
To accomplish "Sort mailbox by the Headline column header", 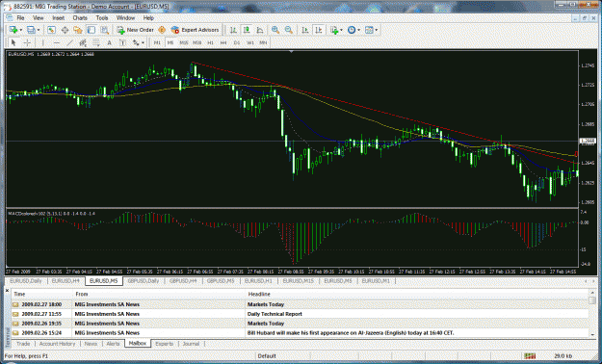I will [x=416, y=294].
